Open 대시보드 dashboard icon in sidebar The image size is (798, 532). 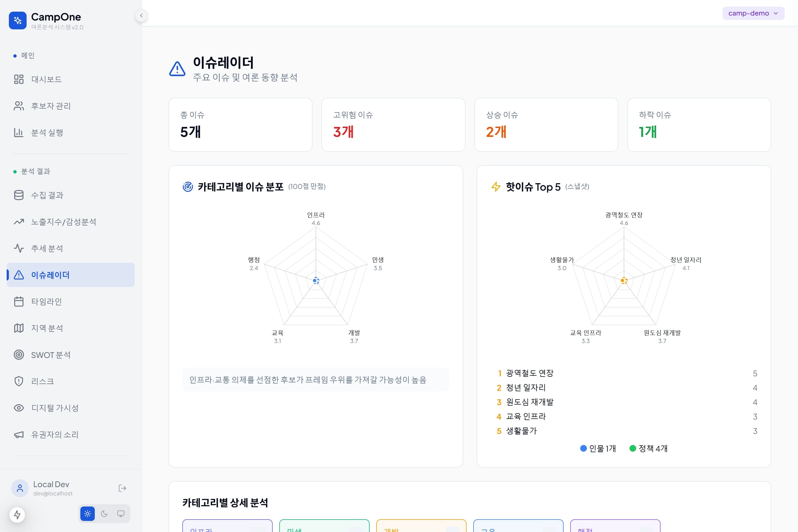19,80
